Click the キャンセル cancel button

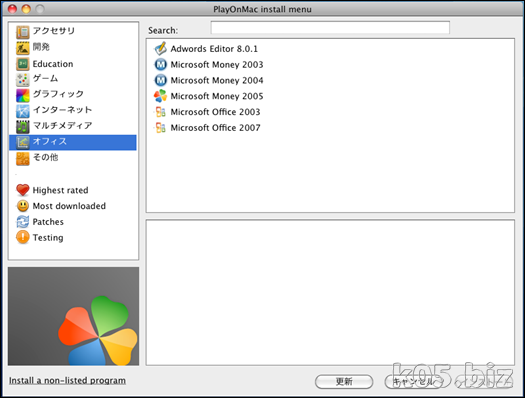click(x=414, y=381)
